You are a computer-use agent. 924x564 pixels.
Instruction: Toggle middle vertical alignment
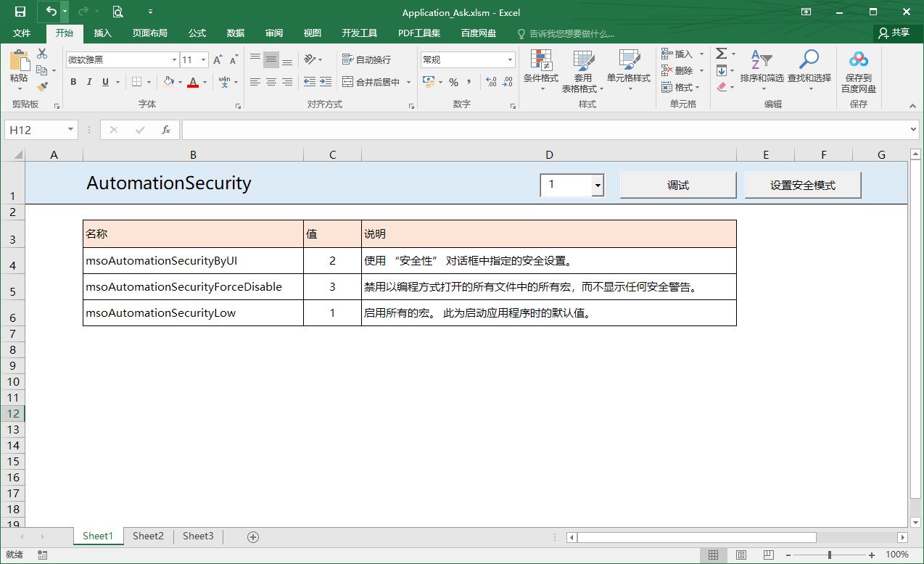(x=271, y=59)
